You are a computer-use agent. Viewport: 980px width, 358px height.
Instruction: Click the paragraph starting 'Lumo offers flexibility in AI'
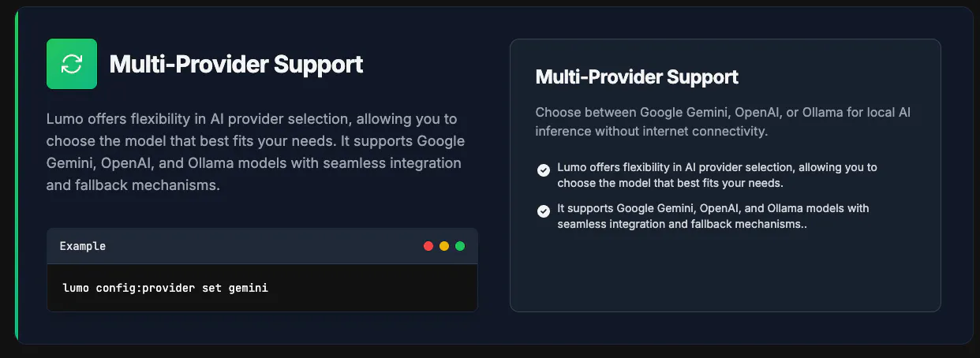(256, 152)
